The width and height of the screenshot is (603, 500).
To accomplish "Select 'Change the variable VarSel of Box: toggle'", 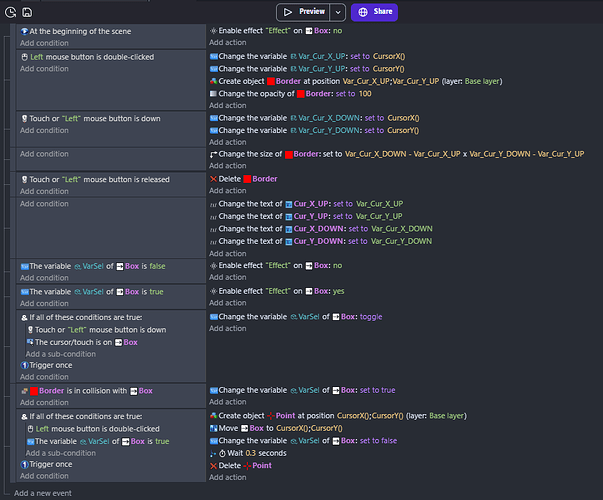I will [x=296, y=317].
